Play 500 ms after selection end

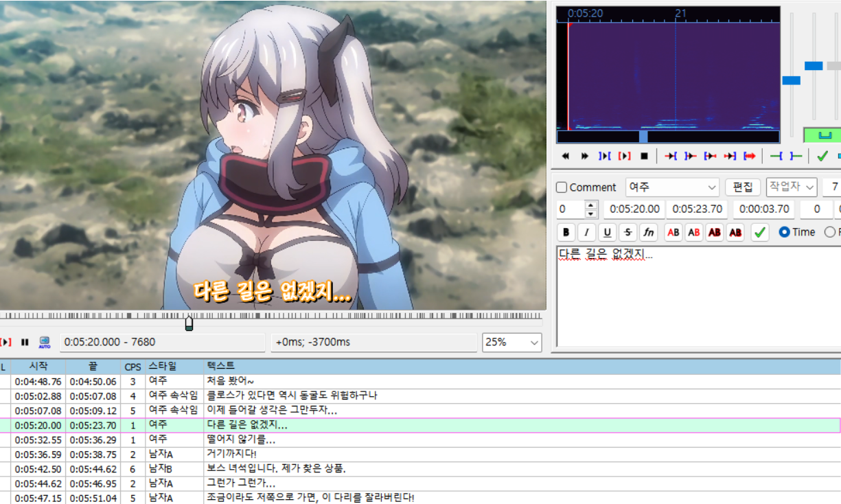coord(691,156)
